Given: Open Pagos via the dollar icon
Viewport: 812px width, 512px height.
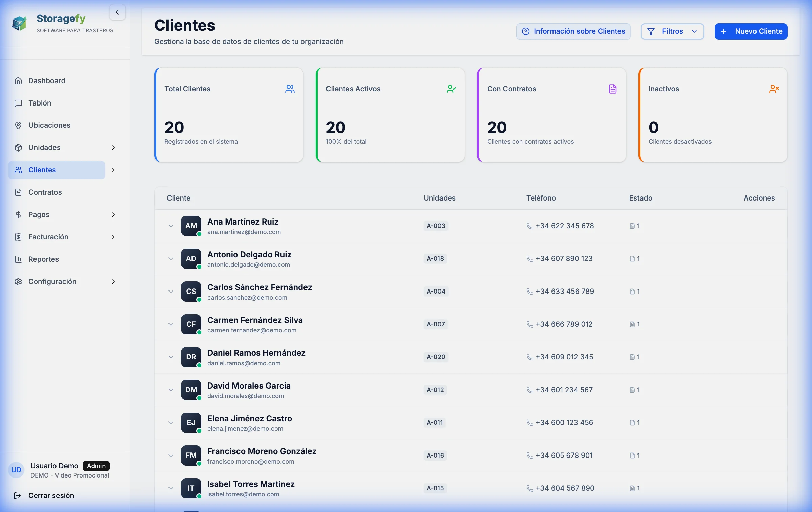Looking at the screenshot, I should click(x=18, y=214).
